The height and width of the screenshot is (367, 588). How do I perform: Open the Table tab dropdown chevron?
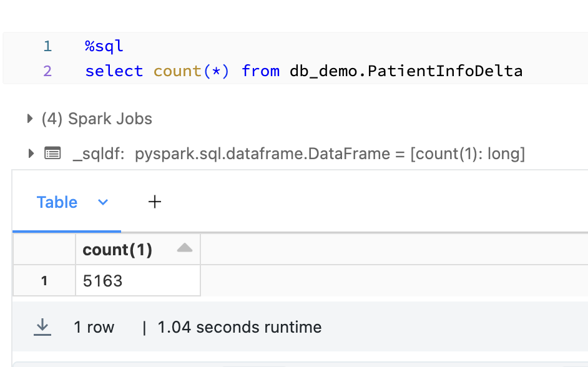[103, 202]
